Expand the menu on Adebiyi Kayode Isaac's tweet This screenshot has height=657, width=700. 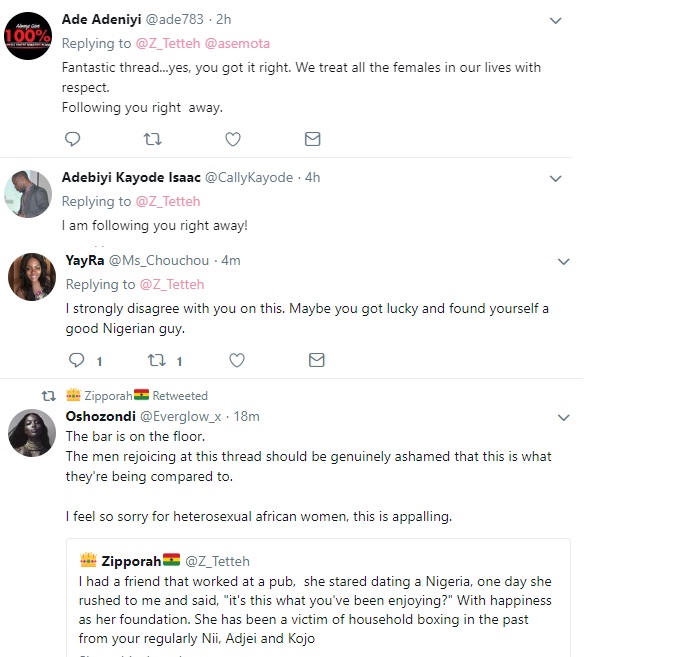(557, 178)
